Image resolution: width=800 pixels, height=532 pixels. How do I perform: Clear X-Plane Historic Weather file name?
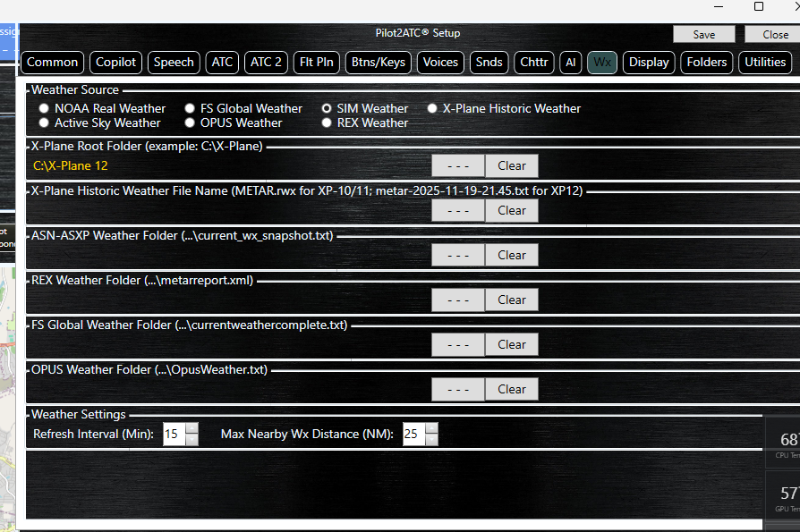click(511, 211)
